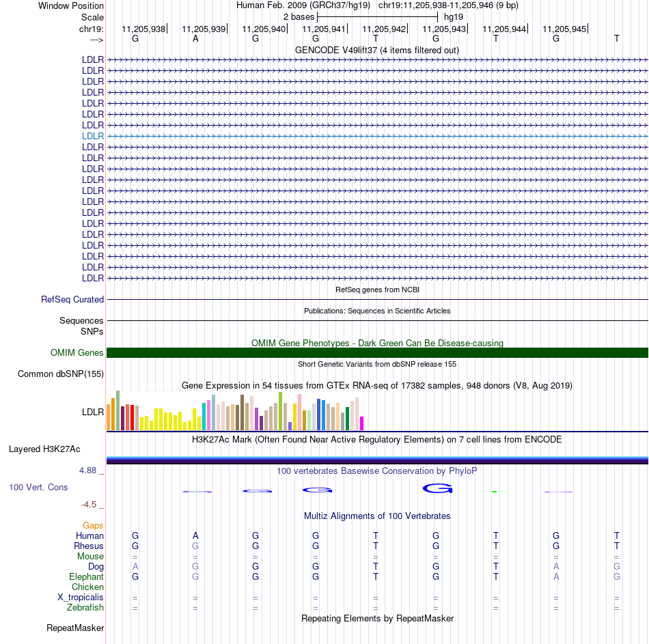649x644 pixels.
Task: Click the RepeatMasker track label
Action: click(x=75, y=628)
